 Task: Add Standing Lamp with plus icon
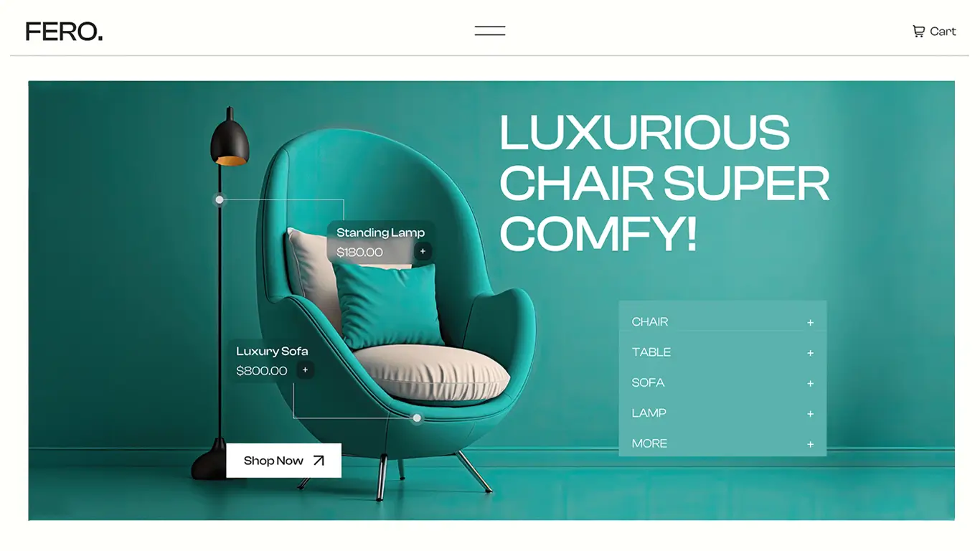(423, 251)
